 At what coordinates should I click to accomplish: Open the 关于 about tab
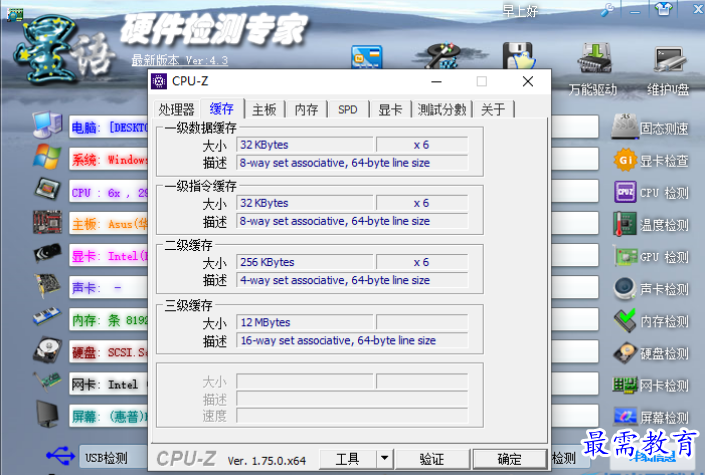493,109
